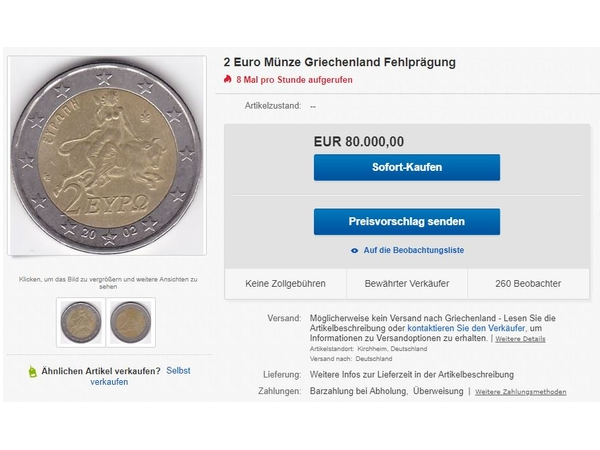The width and height of the screenshot is (600, 450).
Task: Click the eye icon beside Beobachtungsliste
Action: point(354,250)
